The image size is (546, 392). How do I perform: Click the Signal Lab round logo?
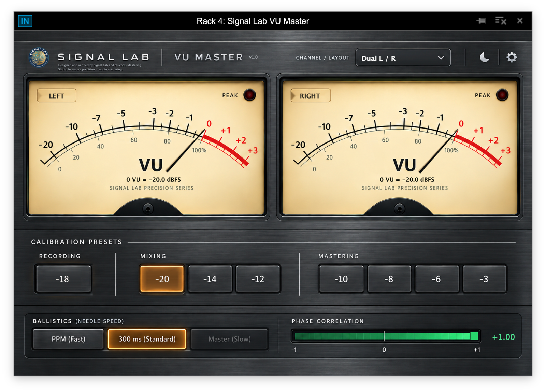coord(39,58)
